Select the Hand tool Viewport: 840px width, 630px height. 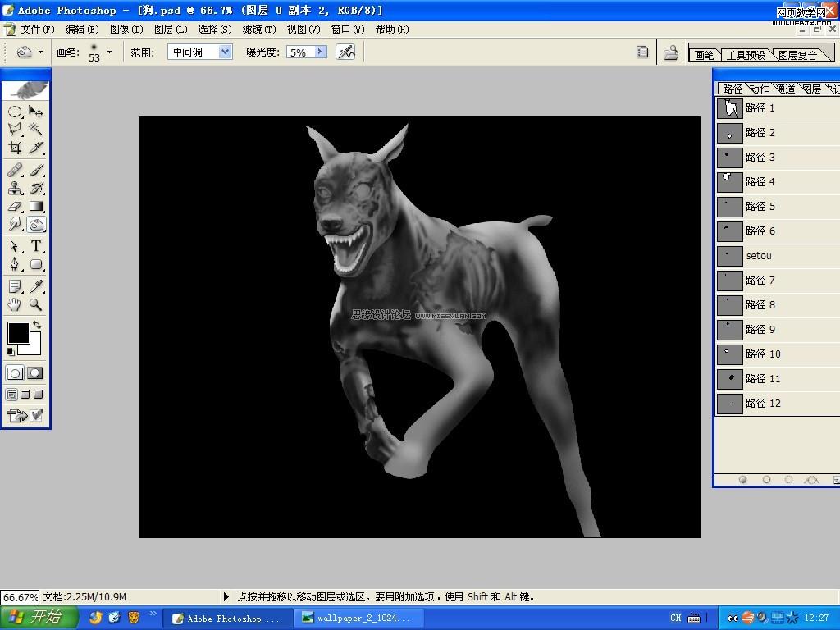pyautogui.click(x=15, y=305)
